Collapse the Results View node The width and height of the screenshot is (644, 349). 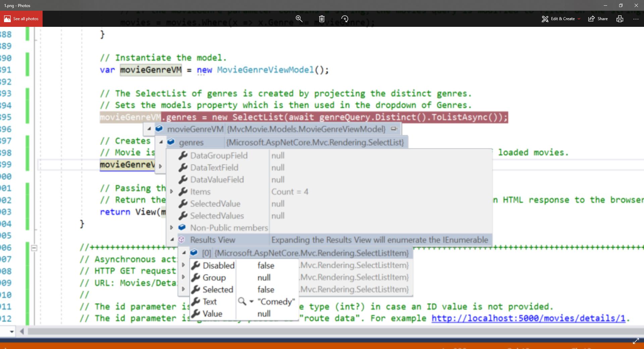coord(172,240)
